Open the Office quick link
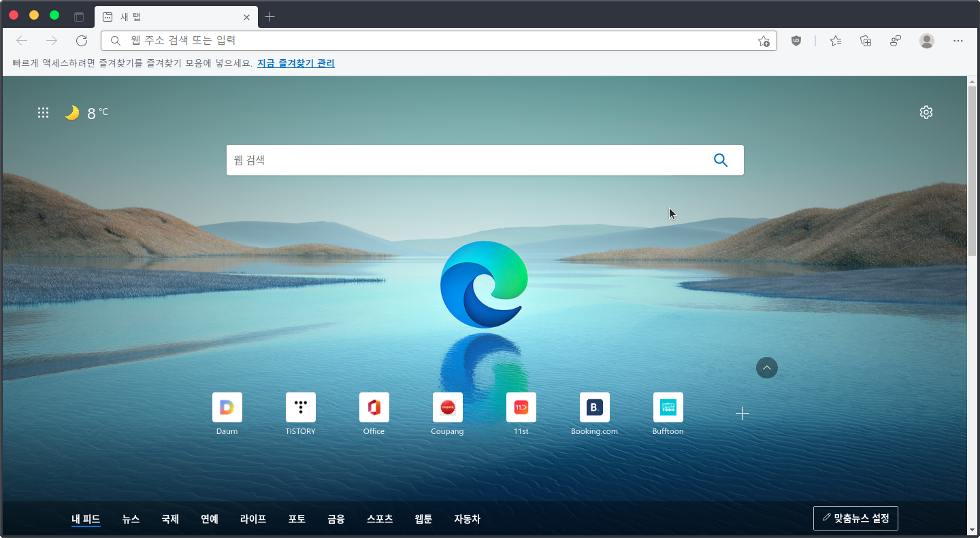 point(374,414)
